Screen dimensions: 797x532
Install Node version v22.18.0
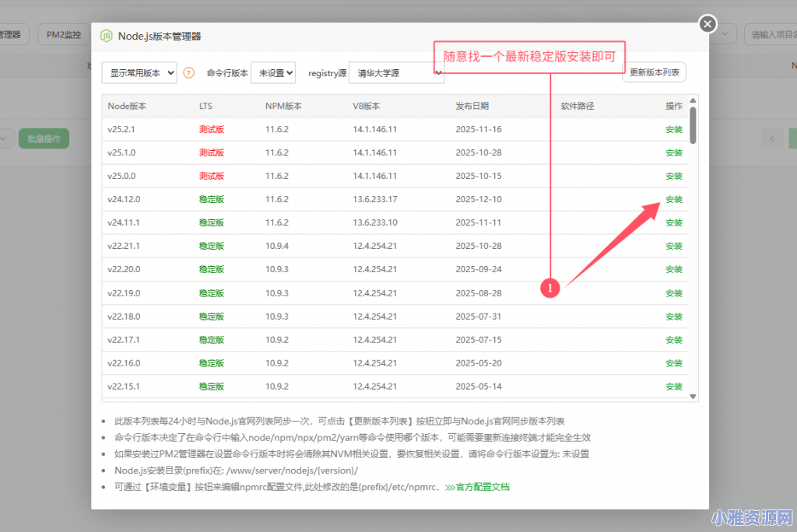(674, 317)
